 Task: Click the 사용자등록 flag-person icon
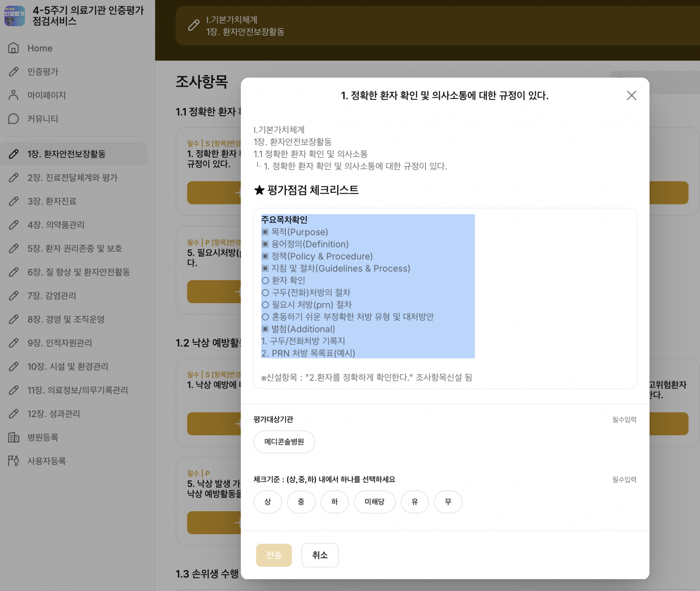click(13, 461)
